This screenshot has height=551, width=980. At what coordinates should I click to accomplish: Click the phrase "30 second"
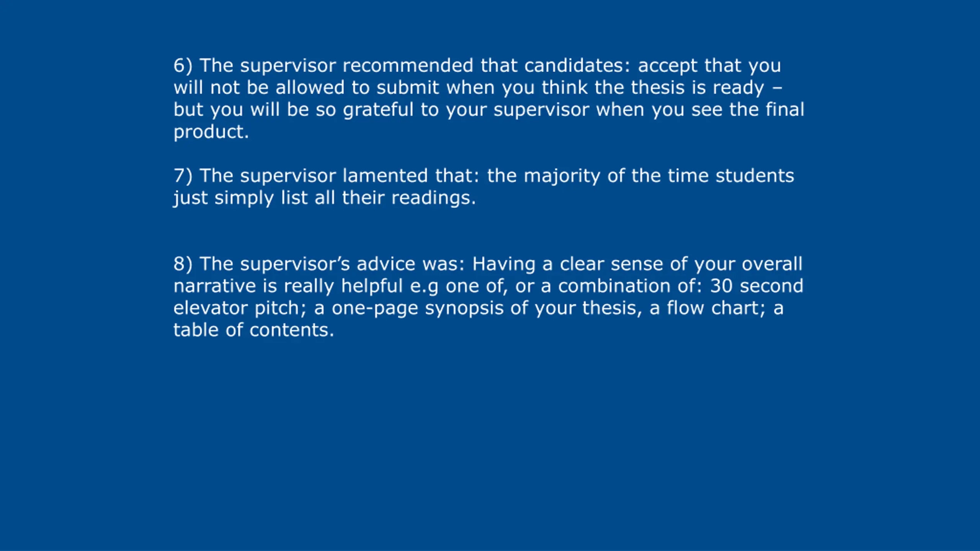(x=756, y=286)
